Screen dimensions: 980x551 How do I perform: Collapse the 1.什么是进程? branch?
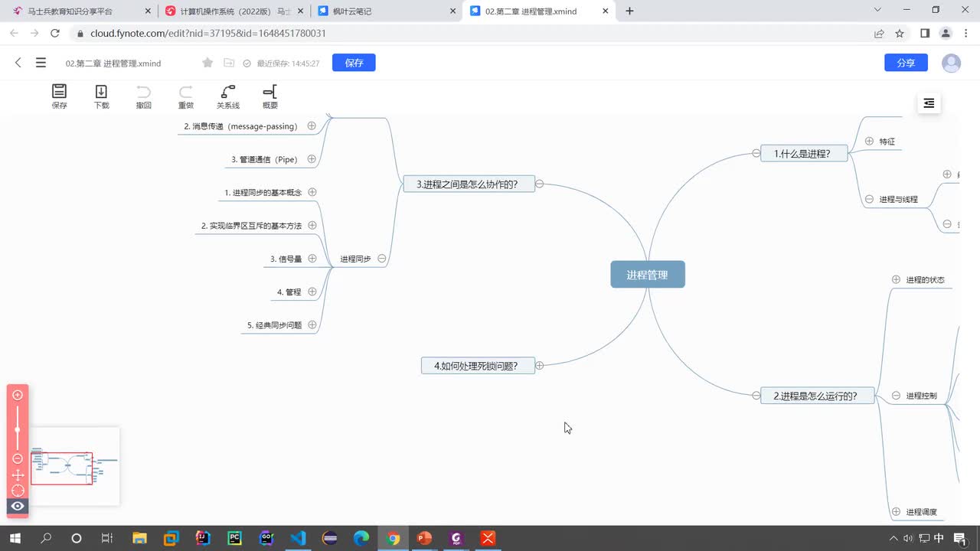pyautogui.click(x=756, y=153)
